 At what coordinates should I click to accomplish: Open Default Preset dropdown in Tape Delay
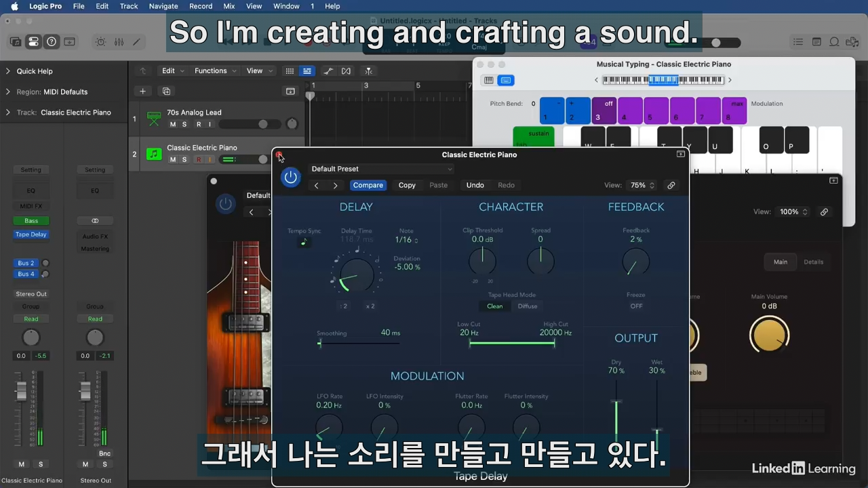(381, 169)
